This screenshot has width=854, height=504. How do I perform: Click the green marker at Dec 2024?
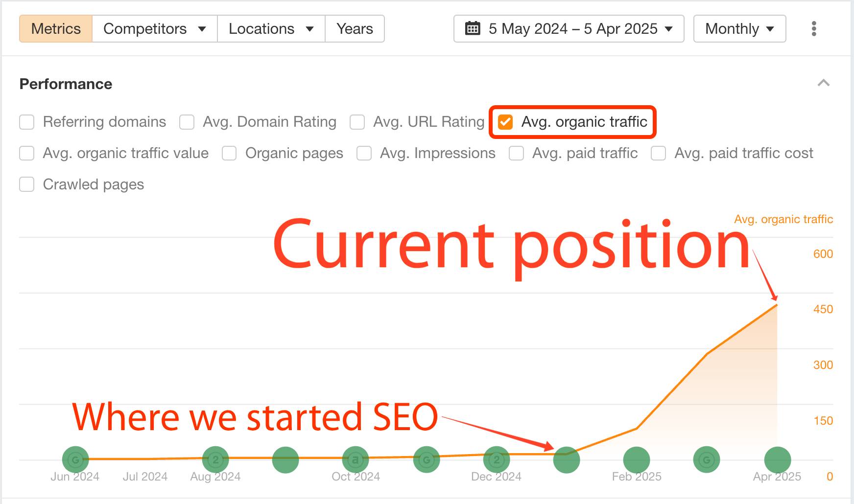(497, 459)
